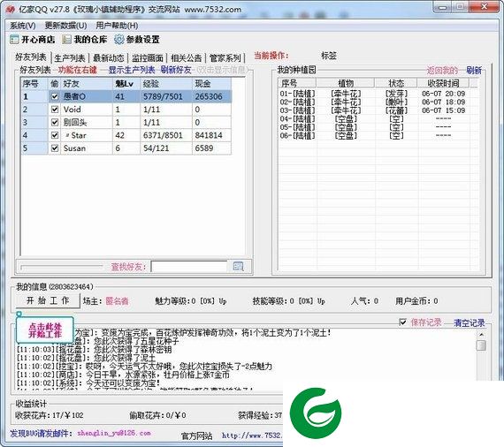The height and width of the screenshot is (447, 504).
Task: Click the 偷取花卉: 0/￥0 statistic
Action: [157, 415]
